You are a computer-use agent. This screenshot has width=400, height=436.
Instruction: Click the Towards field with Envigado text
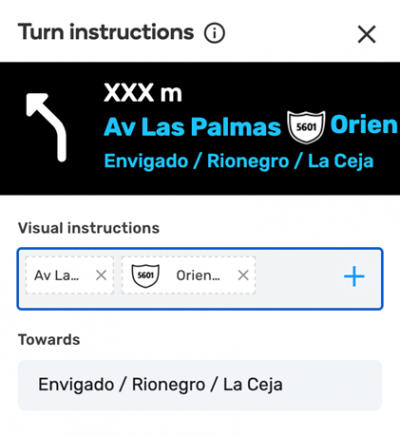(x=200, y=385)
